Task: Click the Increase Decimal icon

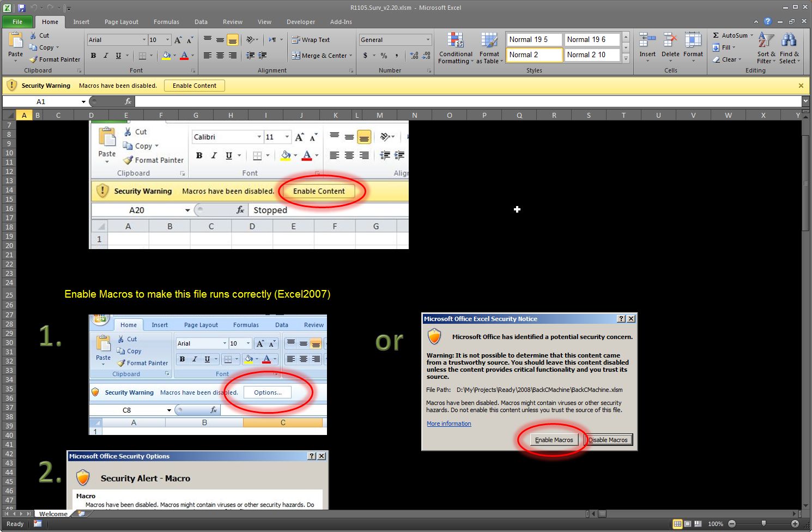Action: pyautogui.click(x=414, y=56)
